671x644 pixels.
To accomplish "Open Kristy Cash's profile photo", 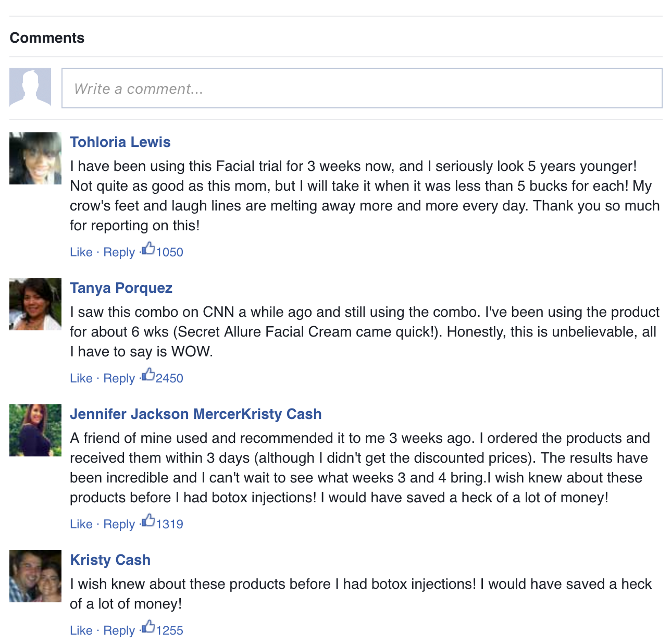I will 35,576.
